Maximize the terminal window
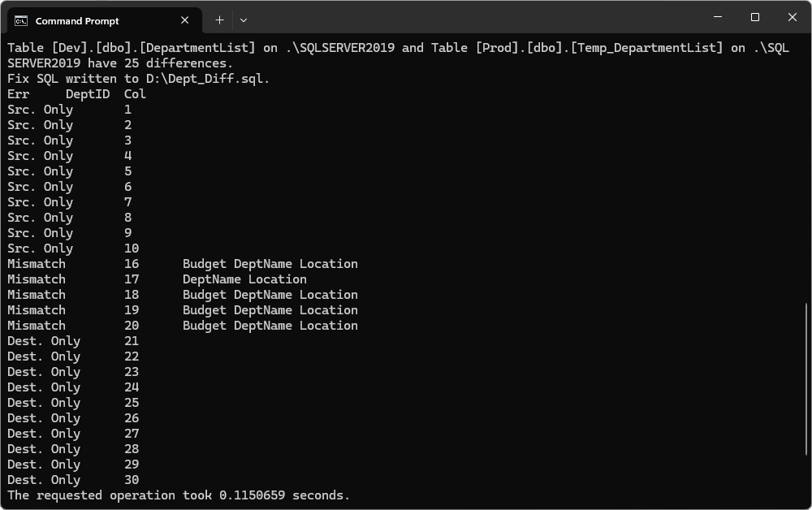 coord(755,17)
